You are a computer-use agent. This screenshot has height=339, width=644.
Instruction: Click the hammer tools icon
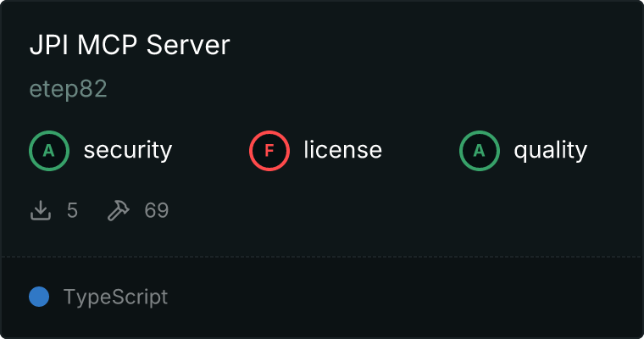click(x=118, y=210)
